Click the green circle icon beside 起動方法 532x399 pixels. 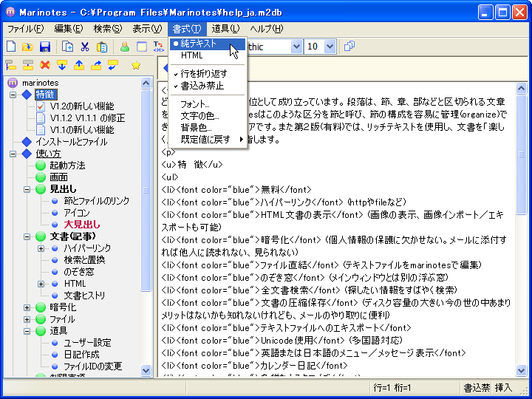[41, 166]
